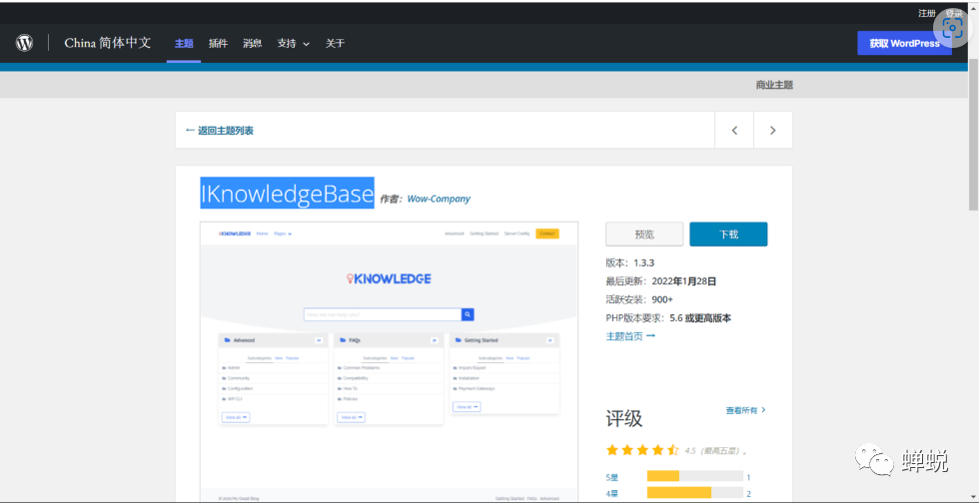Screen dimensions: 980x504
Task: Open the Wow-Company author link
Action: 439,200
